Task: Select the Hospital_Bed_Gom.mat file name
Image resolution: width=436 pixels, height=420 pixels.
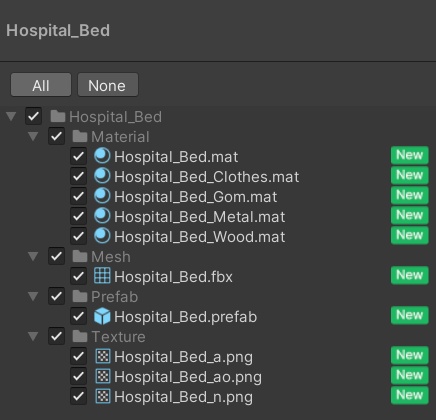Action: click(196, 197)
